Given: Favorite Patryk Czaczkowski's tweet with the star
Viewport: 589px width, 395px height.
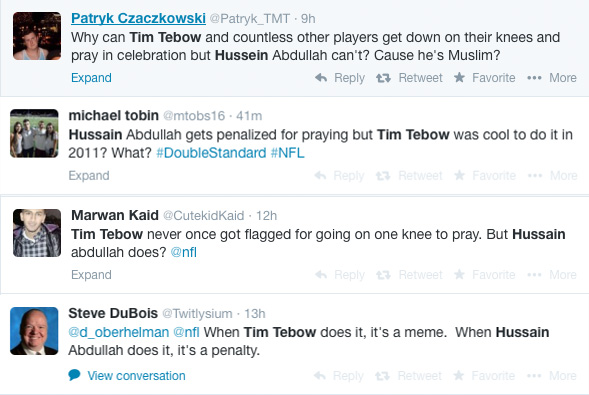Looking at the screenshot, I should pyautogui.click(x=484, y=78).
